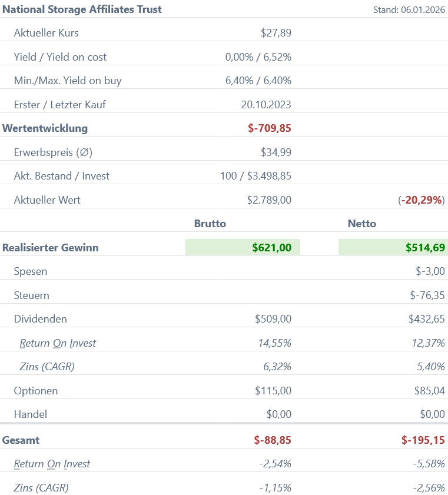The height and width of the screenshot is (495, 448).
Task: Click the Optionen row label
Action: click(35, 391)
